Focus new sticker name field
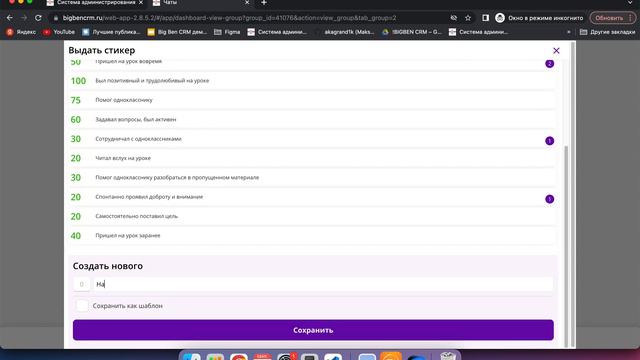The width and height of the screenshot is (640, 360). 323,284
